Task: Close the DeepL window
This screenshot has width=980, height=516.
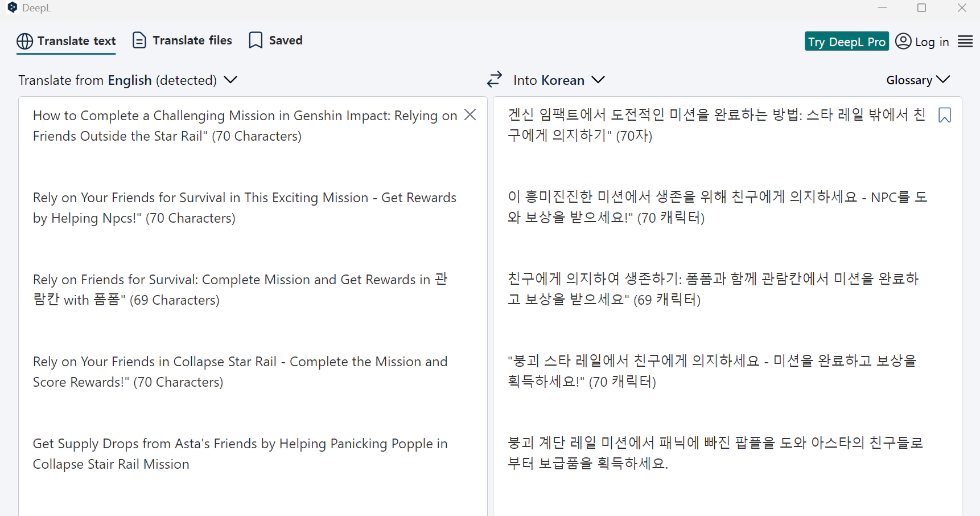Action: pos(962,8)
